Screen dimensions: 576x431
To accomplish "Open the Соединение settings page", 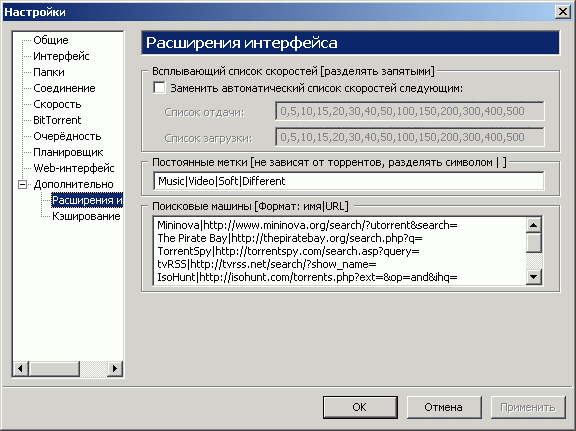I will click(x=64, y=88).
